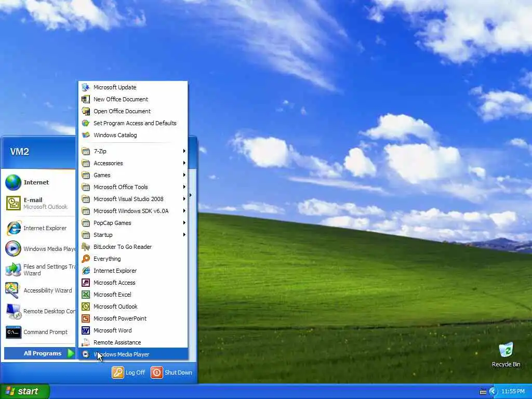Click the E-mail Microsoft Outlook icon in Start menu
The image size is (532, 399).
tap(13, 203)
